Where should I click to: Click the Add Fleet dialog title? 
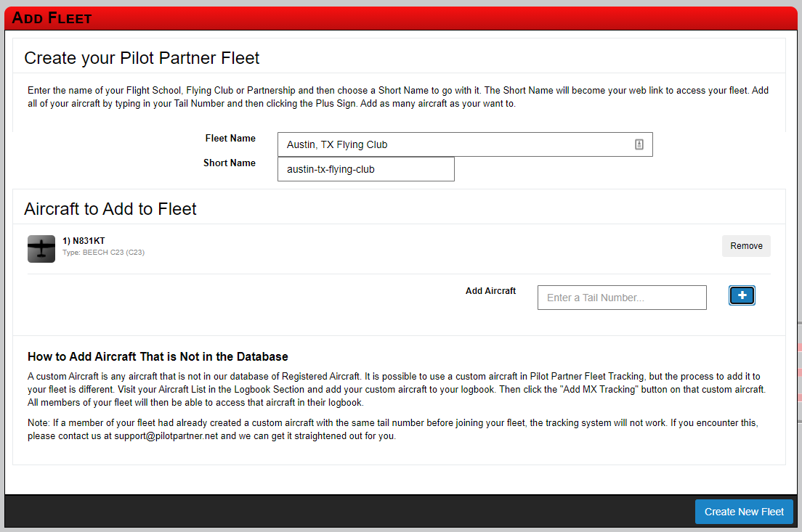52,18
